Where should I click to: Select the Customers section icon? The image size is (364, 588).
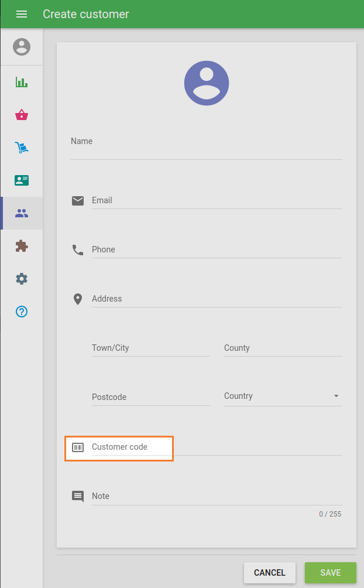click(22, 213)
